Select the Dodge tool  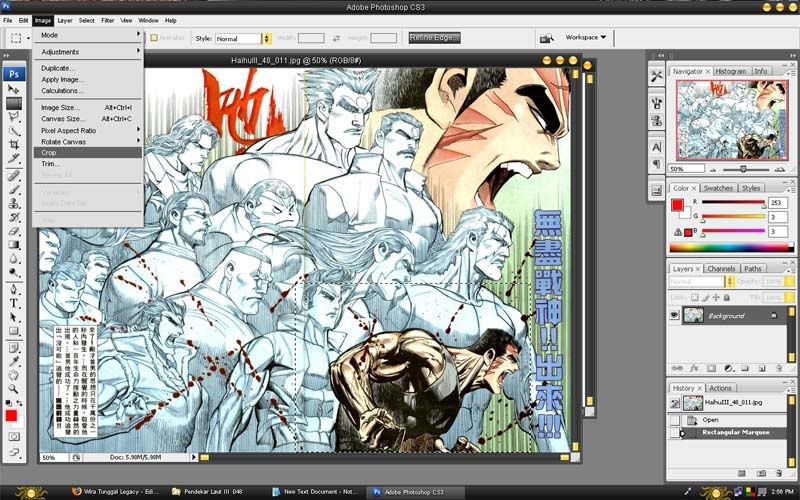tap(14, 272)
